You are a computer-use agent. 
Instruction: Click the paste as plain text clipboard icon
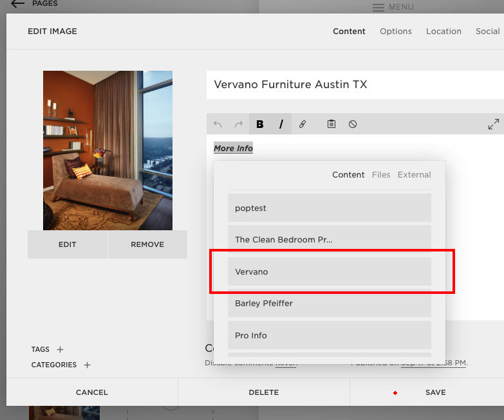point(331,124)
